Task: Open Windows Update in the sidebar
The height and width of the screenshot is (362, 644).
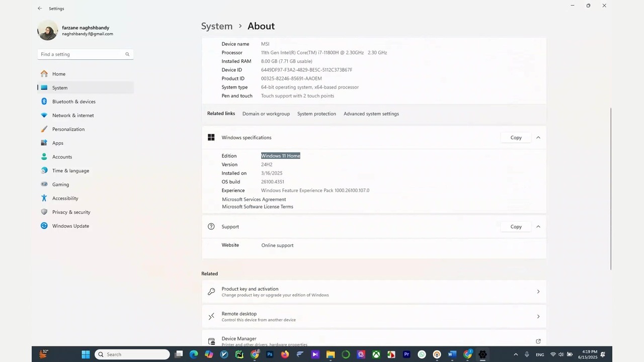Action: 86,226
